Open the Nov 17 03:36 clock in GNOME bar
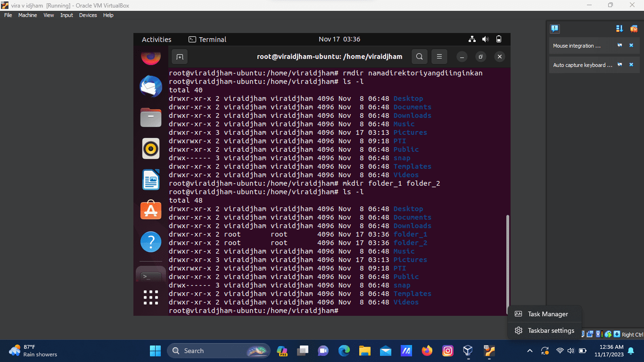 click(339, 39)
